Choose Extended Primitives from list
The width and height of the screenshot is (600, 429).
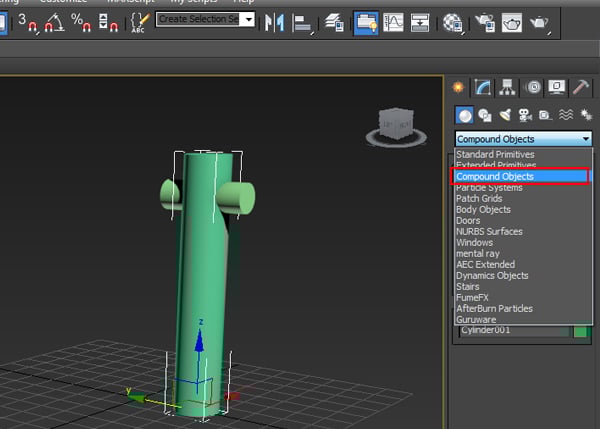(523, 165)
